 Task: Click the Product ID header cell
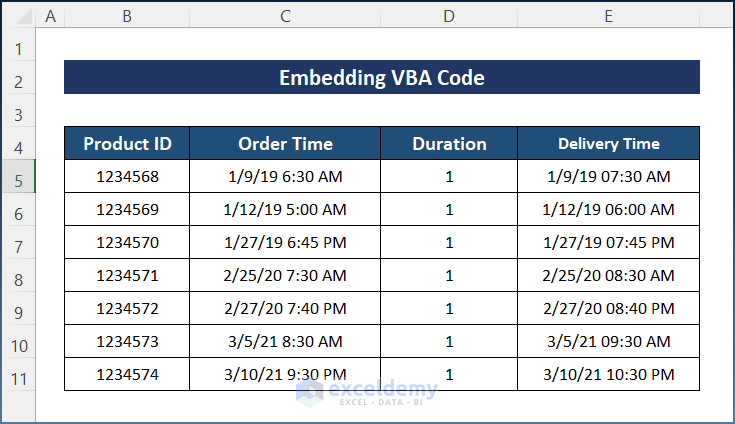click(x=127, y=144)
